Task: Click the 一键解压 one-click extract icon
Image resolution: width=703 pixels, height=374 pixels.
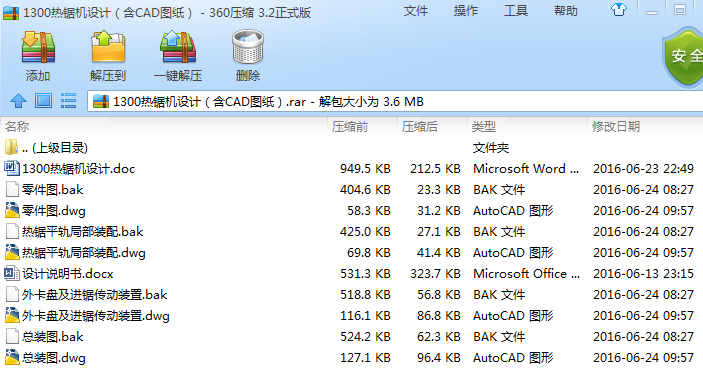Action: coord(178,47)
